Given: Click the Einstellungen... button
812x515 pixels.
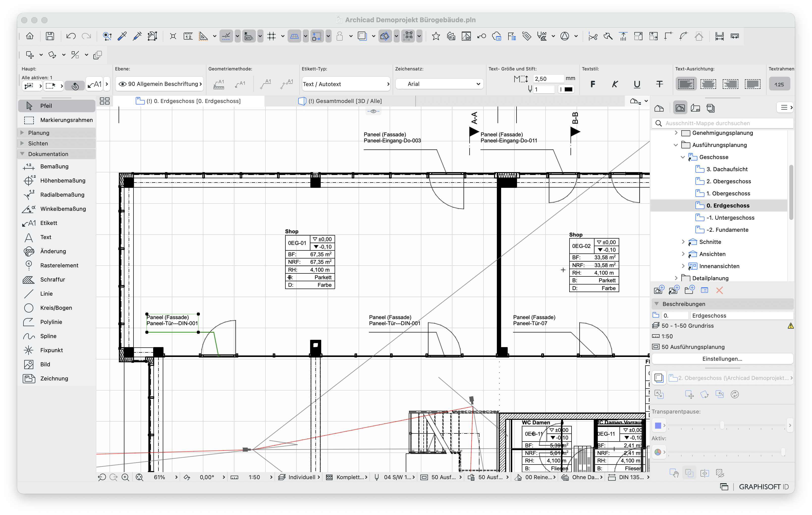Looking at the screenshot, I should [722, 359].
